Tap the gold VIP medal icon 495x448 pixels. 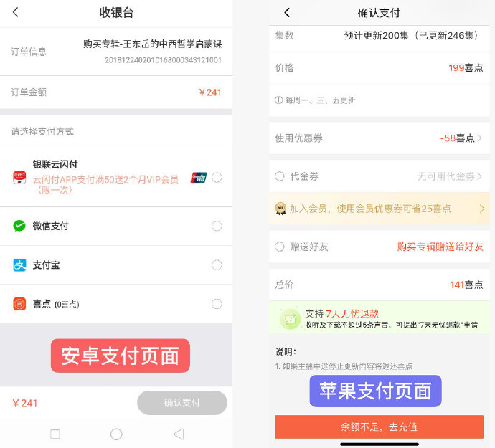pyautogui.click(x=280, y=208)
